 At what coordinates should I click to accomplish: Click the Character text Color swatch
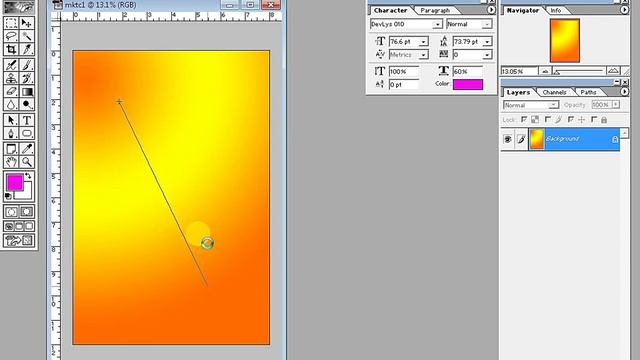[x=468, y=84]
